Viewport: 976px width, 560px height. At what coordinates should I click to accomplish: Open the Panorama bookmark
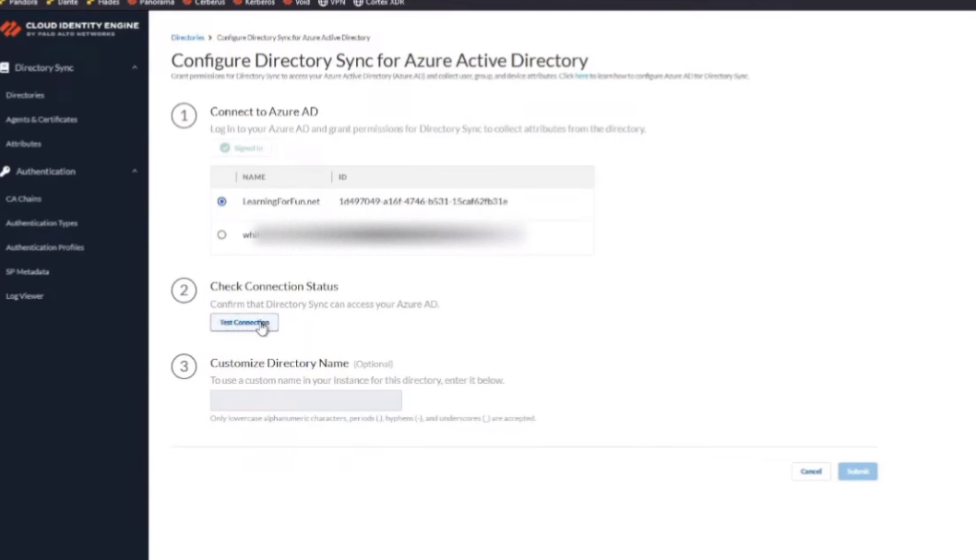coord(151,3)
